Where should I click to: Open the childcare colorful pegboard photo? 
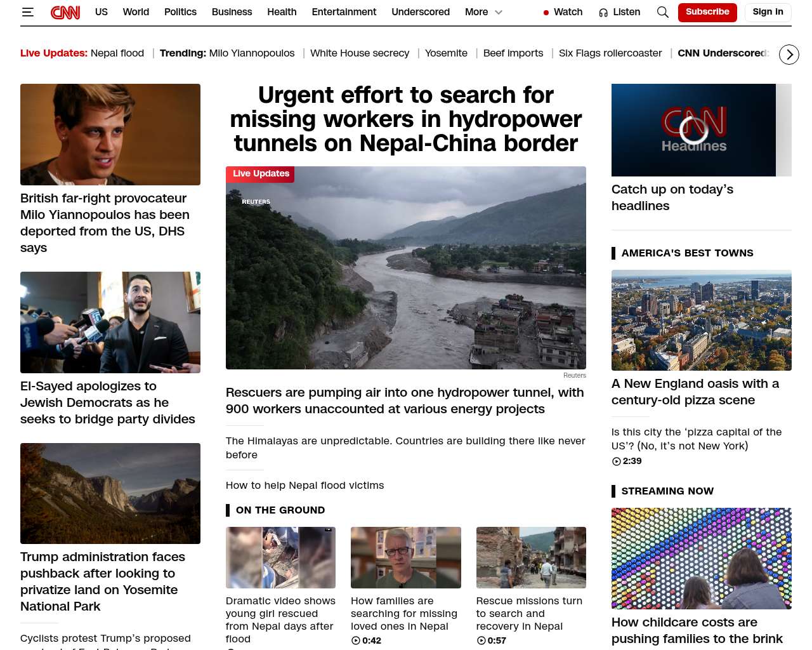(702, 559)
